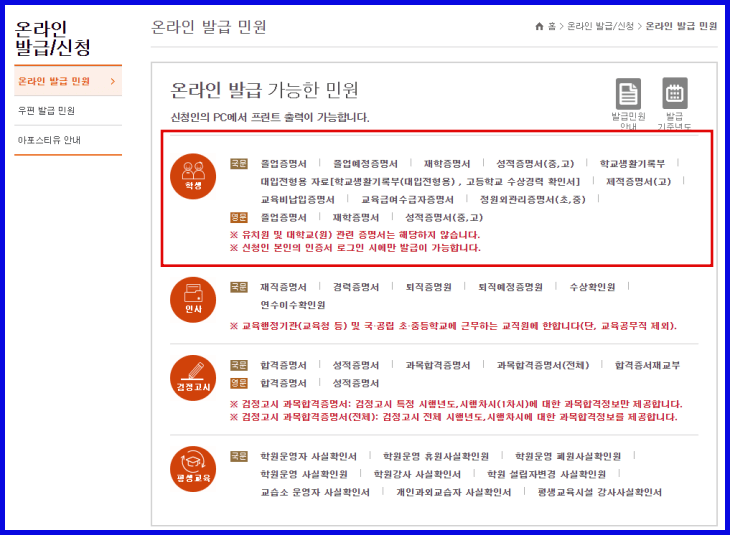Open 교습소 운영자 사실확인서 link
Screen dimensions: 730x535
tap(315, 492)
